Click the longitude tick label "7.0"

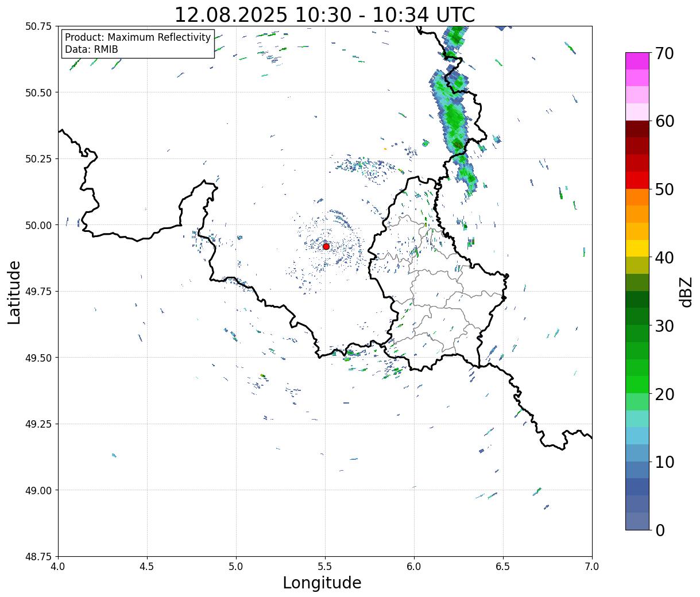click(592, 567)
